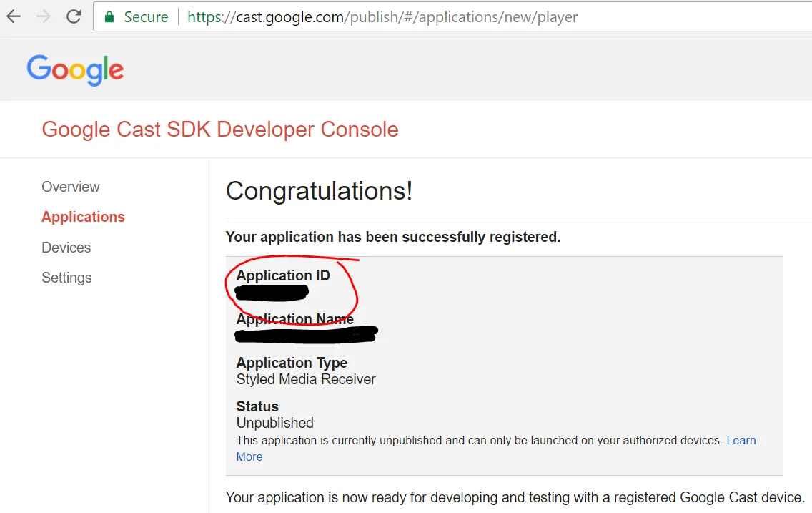Click the cast.google.com URL in address bar
Image resolution: width=812 pixels, height=513 pixels.
tap(382, 17)
